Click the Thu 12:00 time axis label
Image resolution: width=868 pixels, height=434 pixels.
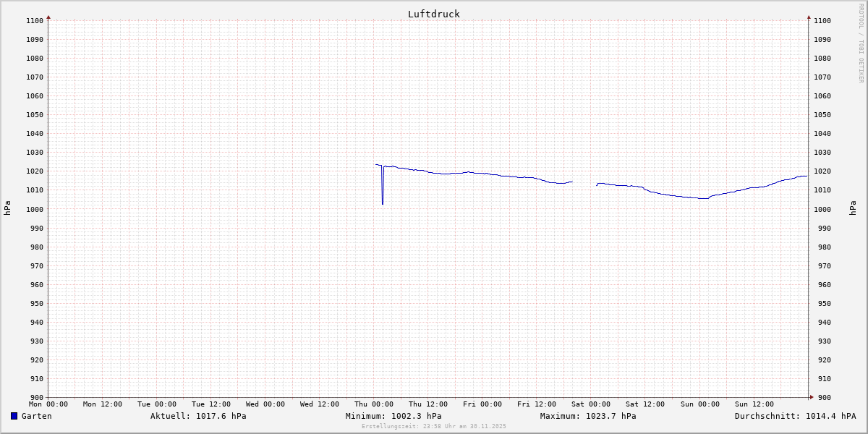pyautogui.click(x=428, y=404)
